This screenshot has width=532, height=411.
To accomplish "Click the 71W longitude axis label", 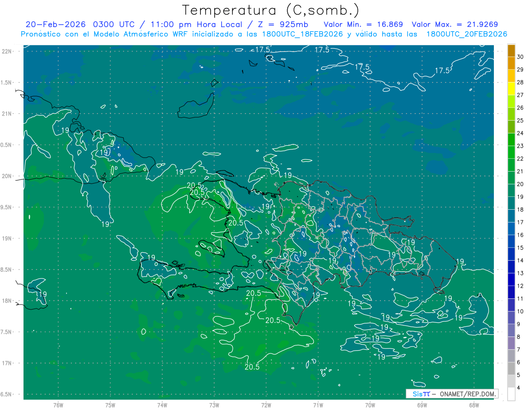I will coord(318,405).
